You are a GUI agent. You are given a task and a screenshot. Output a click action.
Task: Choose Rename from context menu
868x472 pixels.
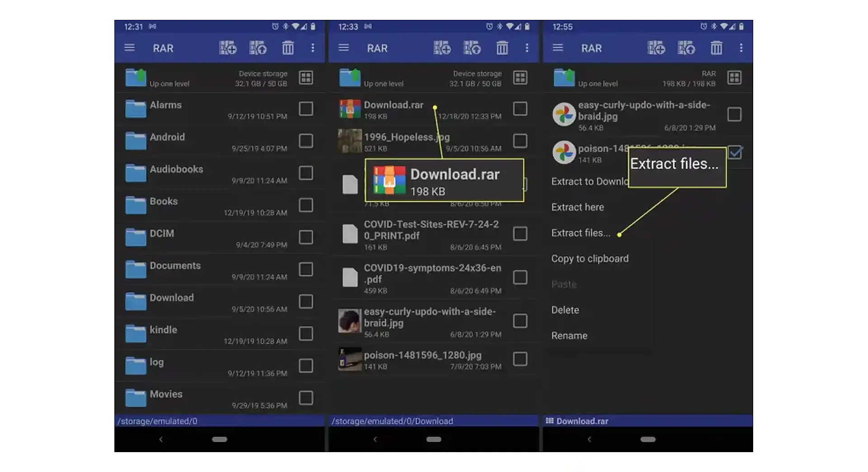click(x=569, y=336)
